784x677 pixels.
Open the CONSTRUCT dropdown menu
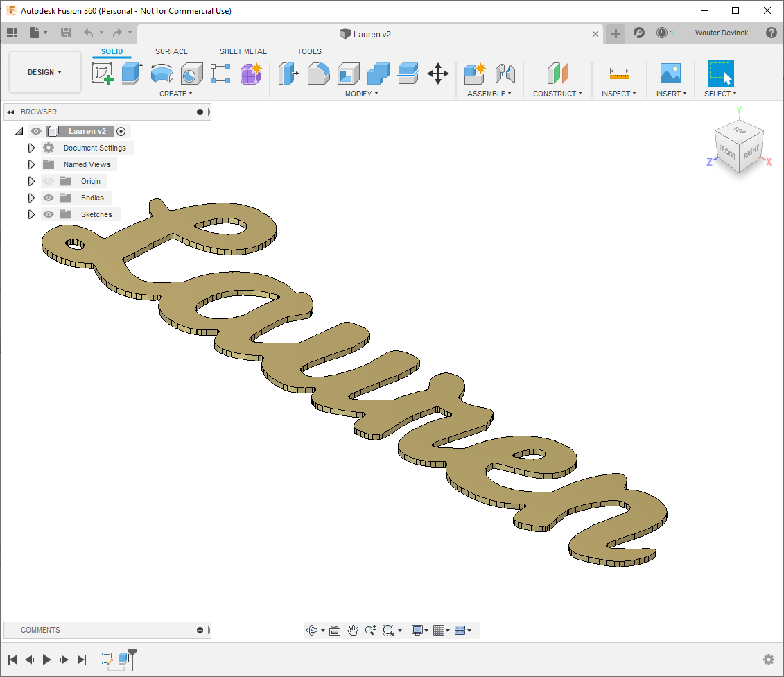pos(557,94)
